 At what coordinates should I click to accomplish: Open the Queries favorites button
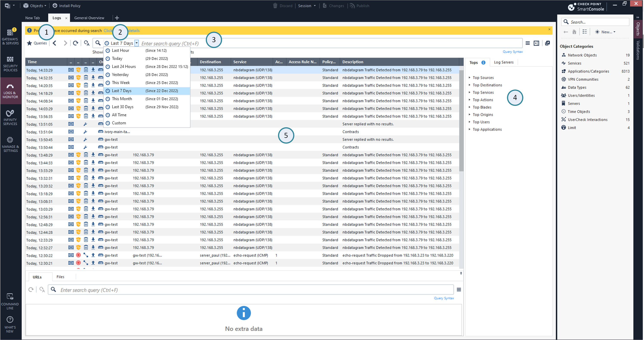click(37, 43)
